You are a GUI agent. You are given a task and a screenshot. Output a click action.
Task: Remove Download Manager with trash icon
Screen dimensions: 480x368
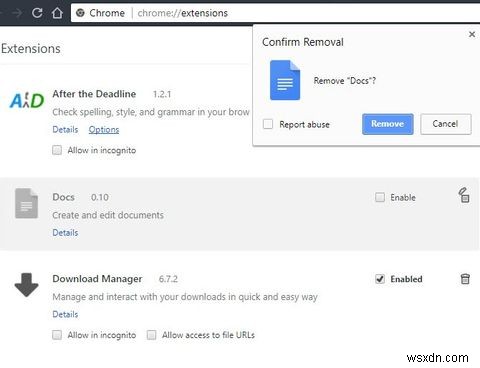pos(465,279)
